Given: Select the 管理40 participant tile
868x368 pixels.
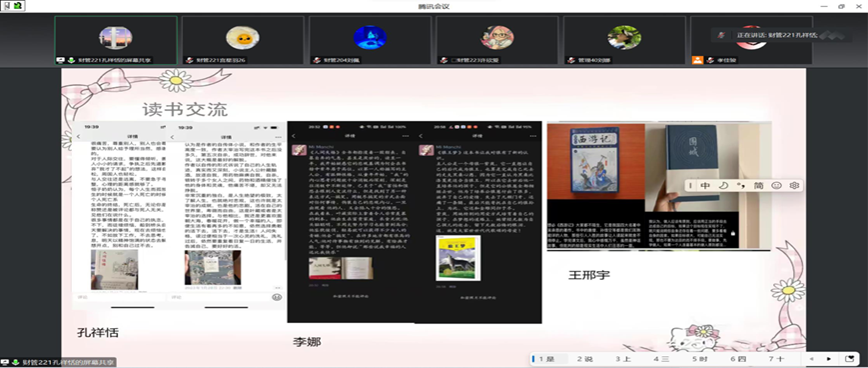Looking at the screenshot, I should point(624,40).
